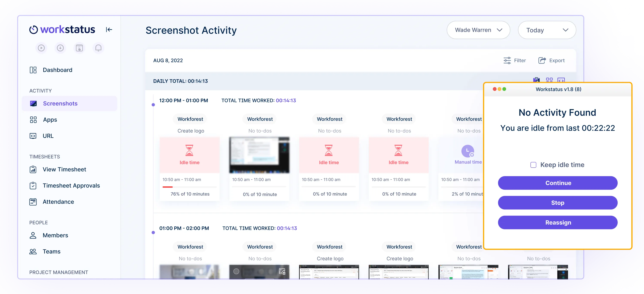This screenshot has height=294, width=644.
Task: Open the Apps activity section
Action: [x=50, y=119]
